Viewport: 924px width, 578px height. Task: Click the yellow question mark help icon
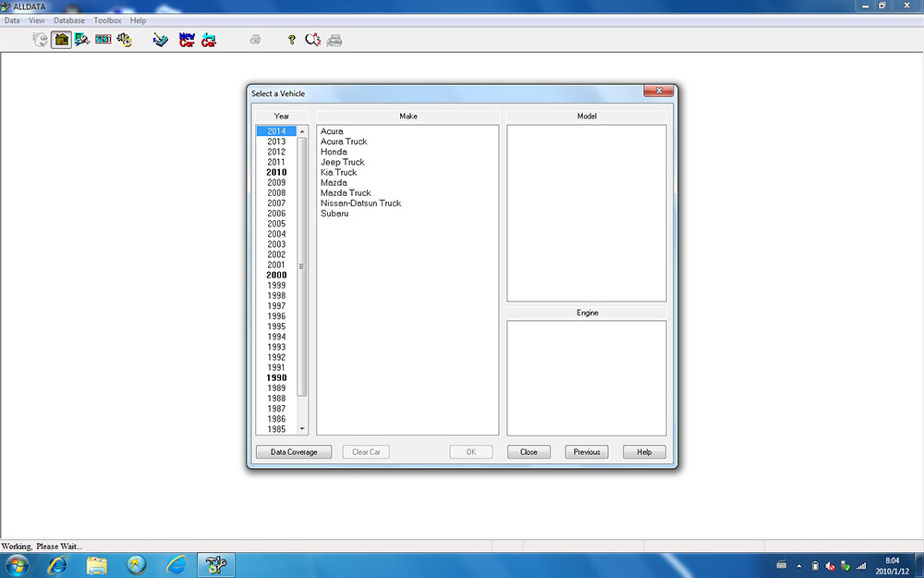[x=291, y=40]
